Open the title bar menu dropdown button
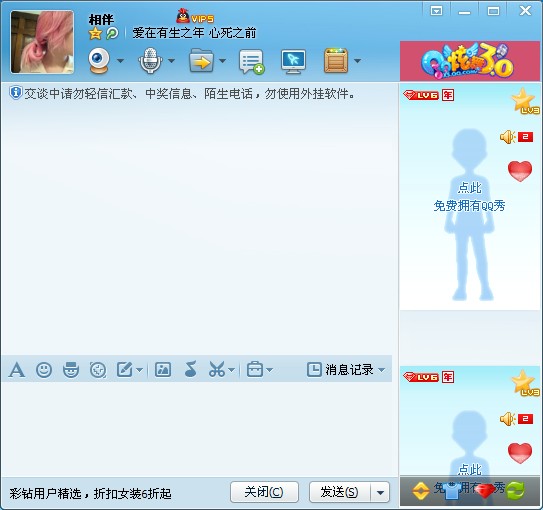The height and width of the screenshot is (510, 543). point(436,11)
